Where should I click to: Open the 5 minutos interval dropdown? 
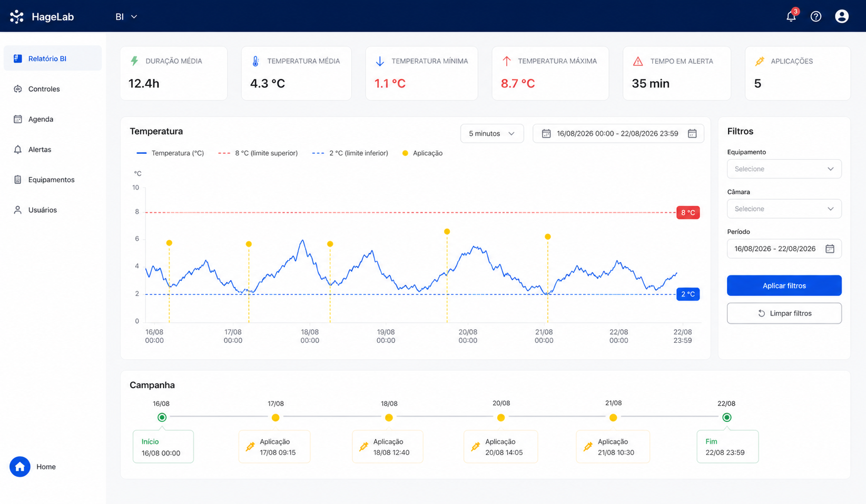click(x=492, y=134)
